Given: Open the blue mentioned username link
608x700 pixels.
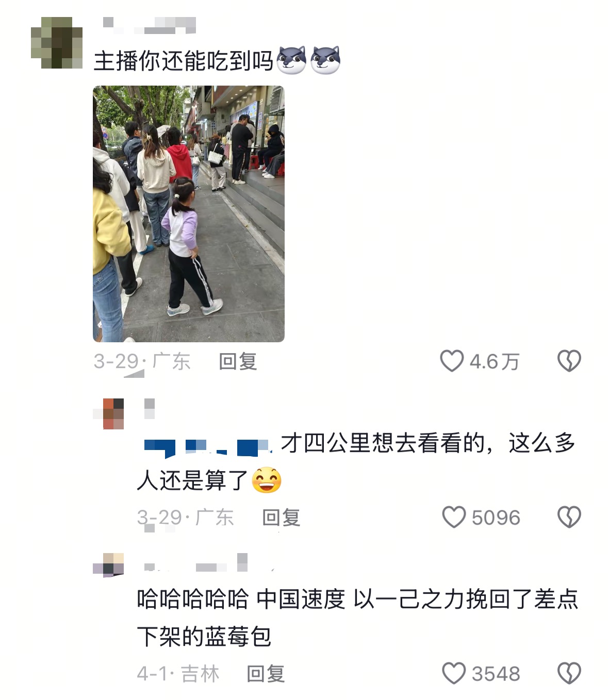Looking at the screenshot, I should point(207,447).
